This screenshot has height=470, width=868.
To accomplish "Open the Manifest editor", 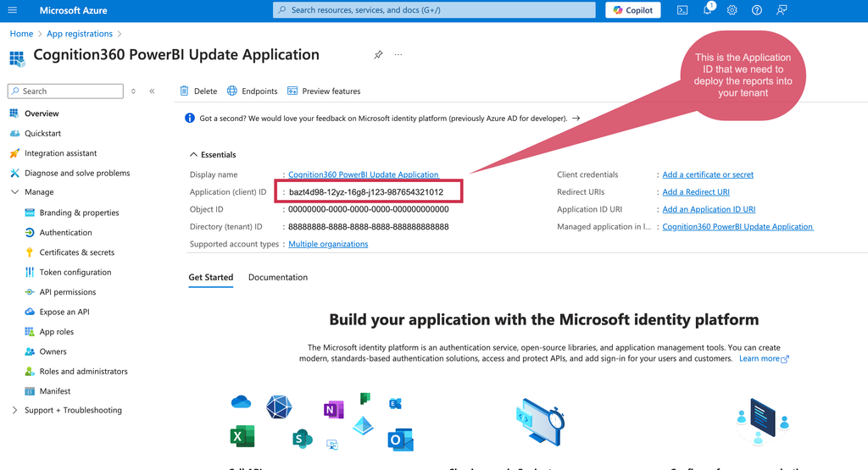I will coord(55,391).
